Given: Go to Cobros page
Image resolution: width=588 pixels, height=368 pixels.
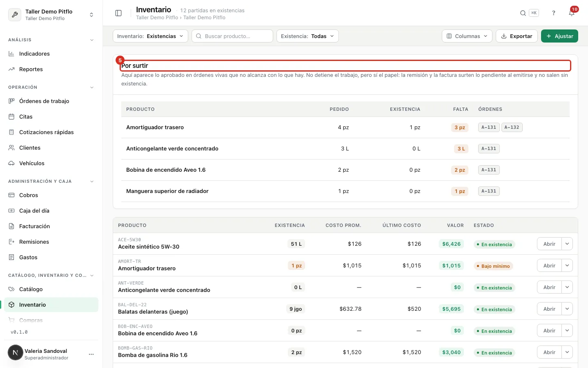Looking at the screenshot, I should pyautogui.click(x=51, y=195).
